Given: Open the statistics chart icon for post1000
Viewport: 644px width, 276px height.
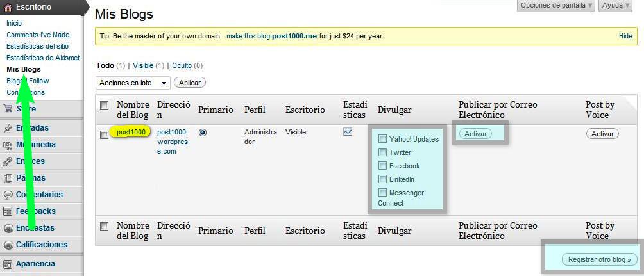Looking at the screenshot, I should pyautogui.click(x=348, y=132).
